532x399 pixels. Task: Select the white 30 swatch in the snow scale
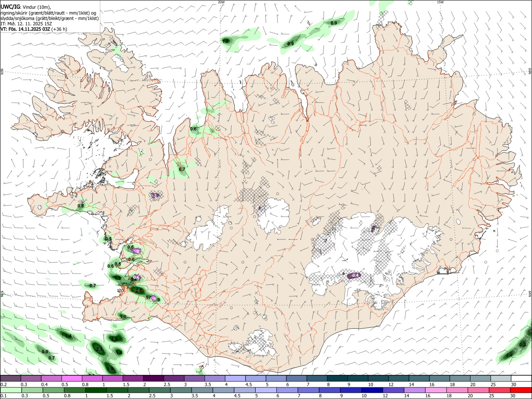[x=521, y=378]
